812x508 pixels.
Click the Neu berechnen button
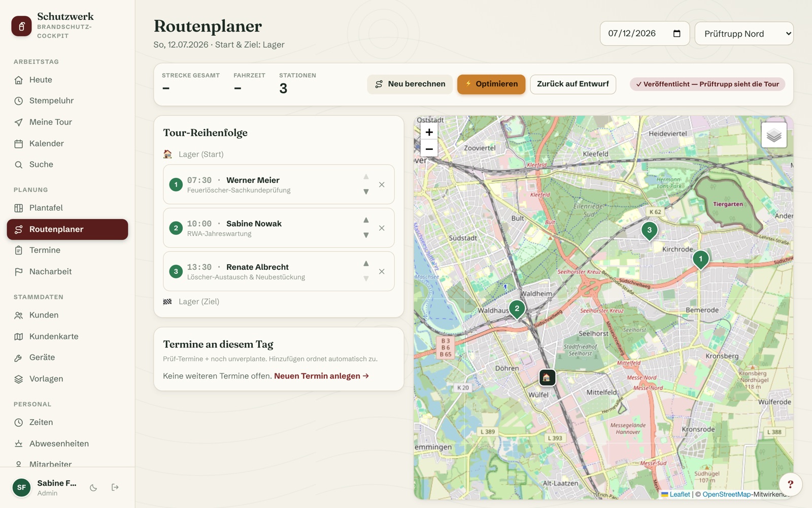tap(410, 84)
